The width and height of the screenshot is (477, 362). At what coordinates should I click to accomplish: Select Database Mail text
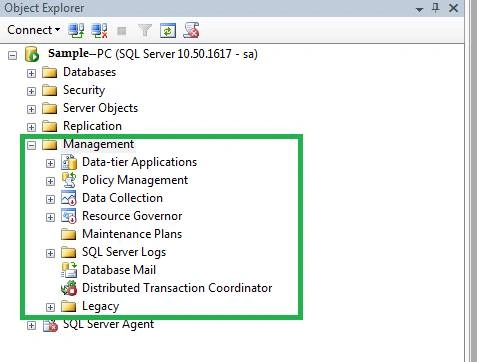point(119,270)
